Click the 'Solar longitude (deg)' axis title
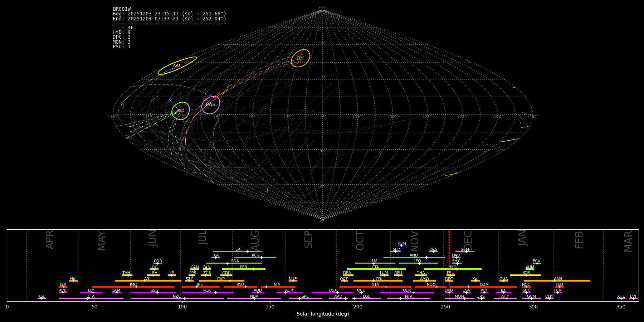This screenshot has width=644, height=322. coord(323,314)
